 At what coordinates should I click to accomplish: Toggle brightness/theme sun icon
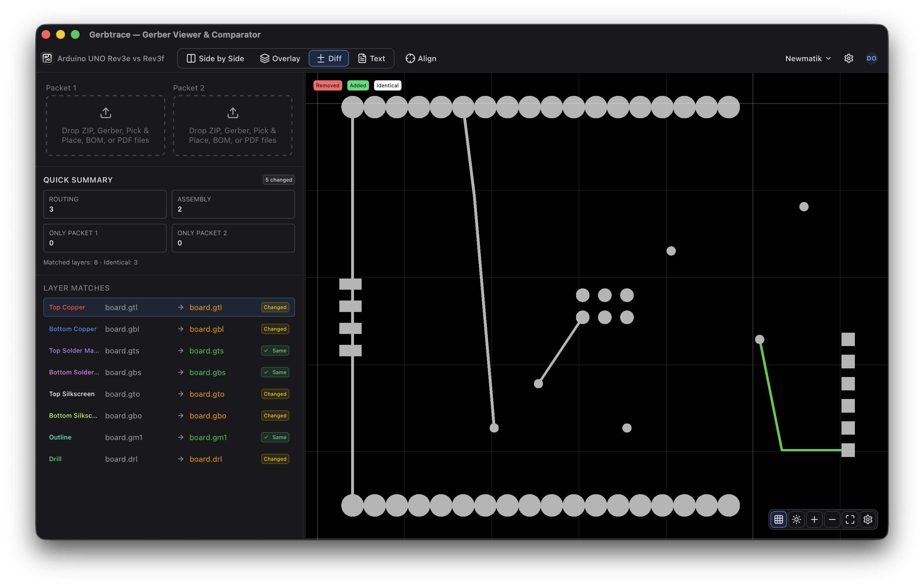tap(797, 519)
